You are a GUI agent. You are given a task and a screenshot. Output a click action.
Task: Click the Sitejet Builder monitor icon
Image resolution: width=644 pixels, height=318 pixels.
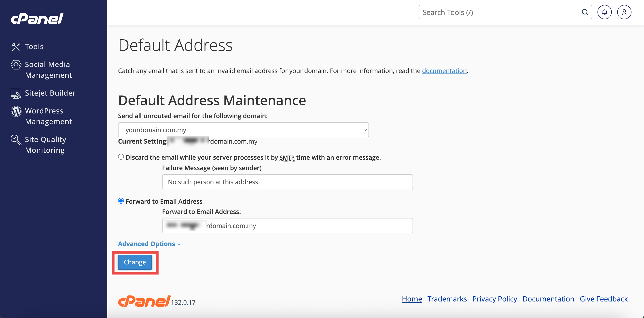16,93
